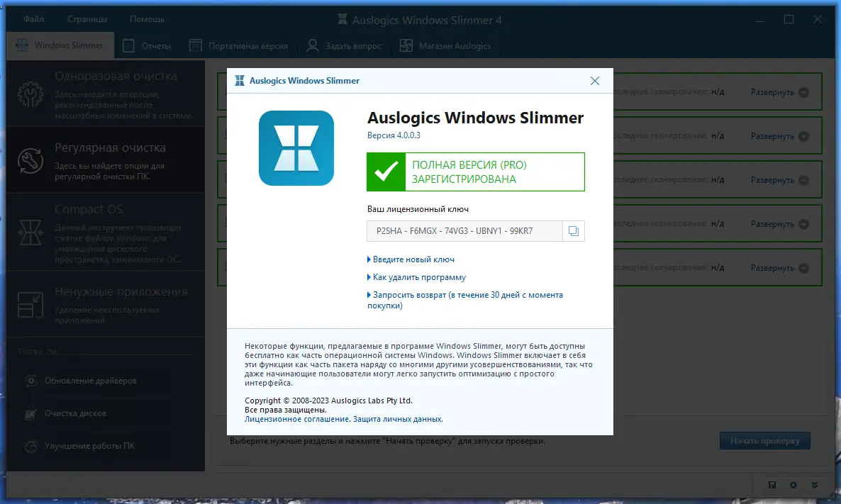Click the green checkmark registration badge
Screen dimensions: 841x504
pos(386,172)
